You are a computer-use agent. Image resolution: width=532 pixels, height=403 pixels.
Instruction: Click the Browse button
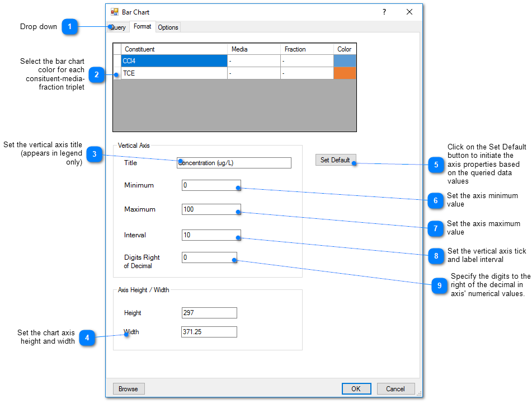pos(129,389)
